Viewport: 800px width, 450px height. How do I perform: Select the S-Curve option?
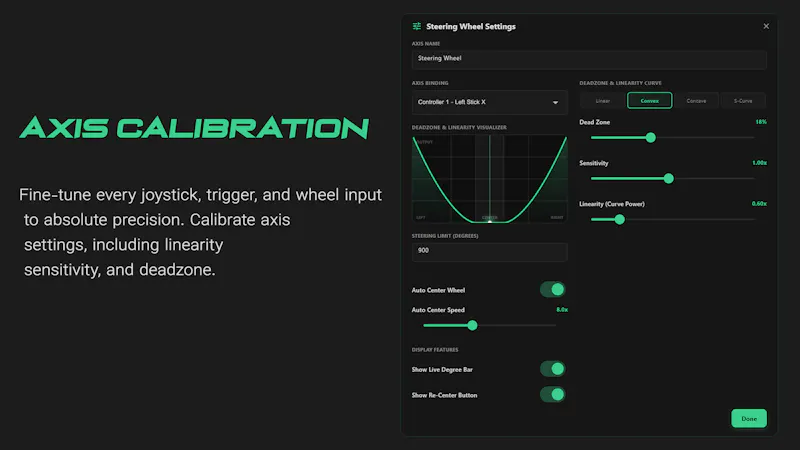[743, 101]
